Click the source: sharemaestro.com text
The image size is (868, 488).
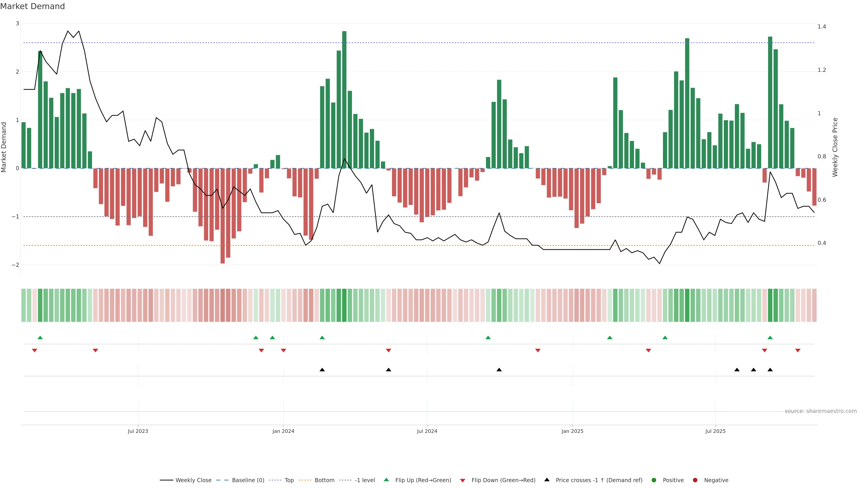click(x=821, y=411)
